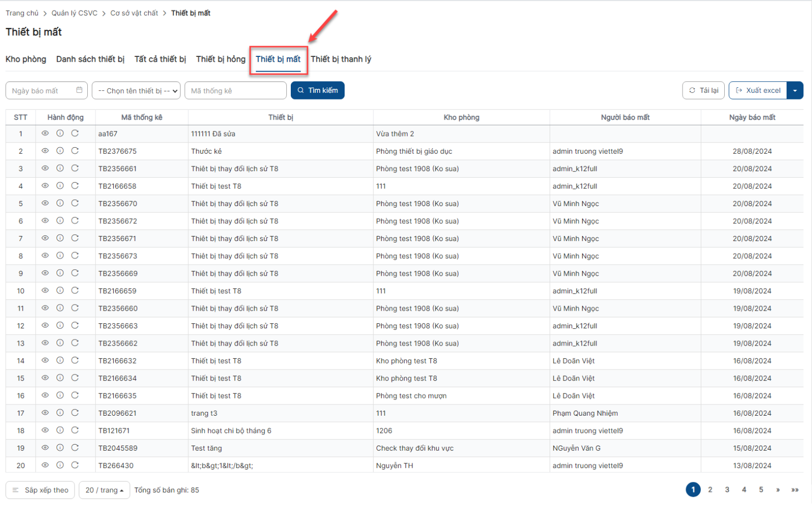The height and width of the screenshot is (505, 812).
Task: Click the Tải lại reload button
Action: coord(703,90)
